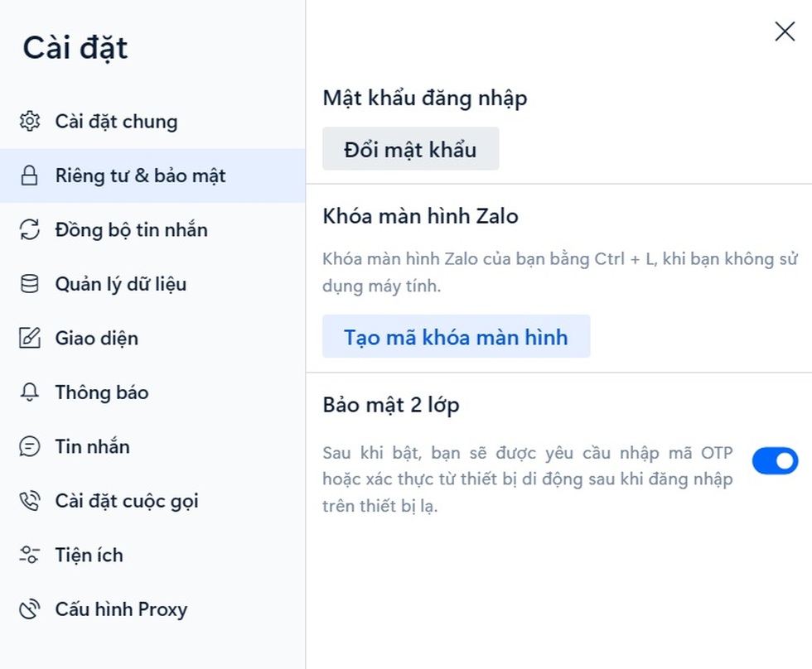
Task: Select the Tiện ích menu entry
Action: (89, 555)
